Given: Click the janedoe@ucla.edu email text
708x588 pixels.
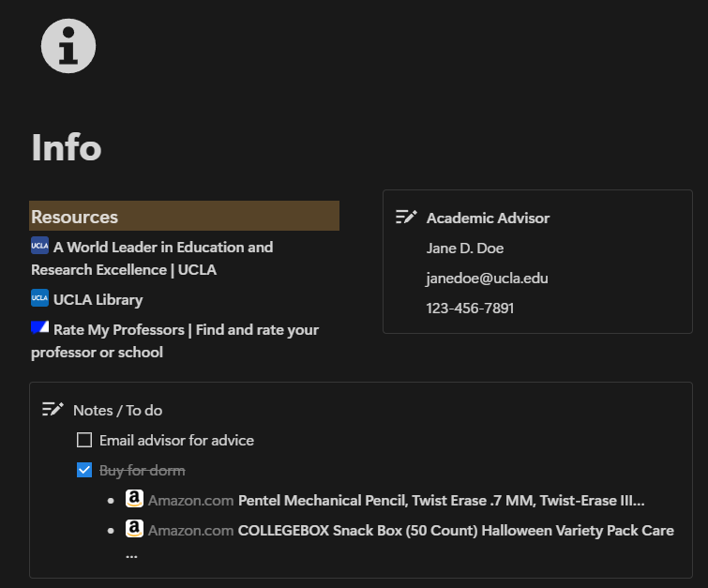Looking at the screenshot, I should (x=487, y=278).
